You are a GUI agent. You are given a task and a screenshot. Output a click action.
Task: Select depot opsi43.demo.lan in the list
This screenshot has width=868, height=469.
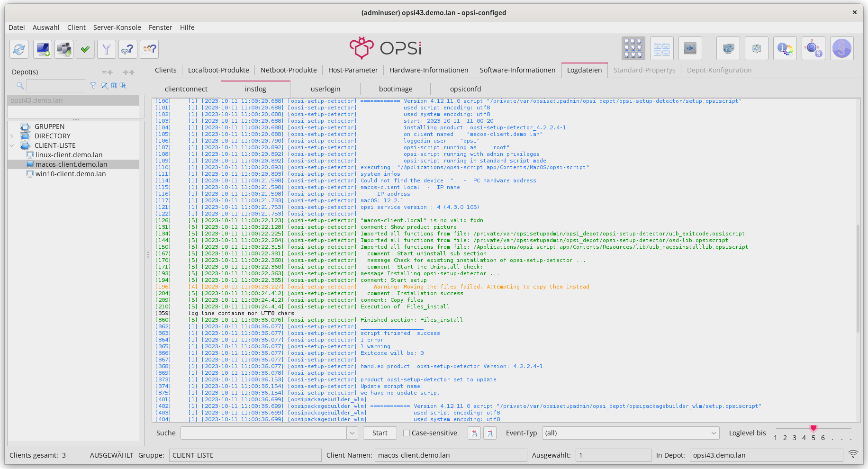(x=73, y=100)
